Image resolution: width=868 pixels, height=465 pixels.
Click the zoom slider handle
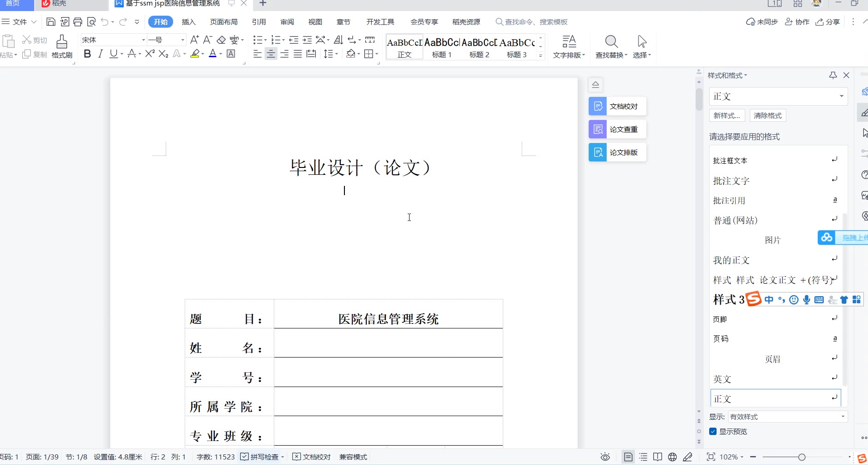(802, 457)
